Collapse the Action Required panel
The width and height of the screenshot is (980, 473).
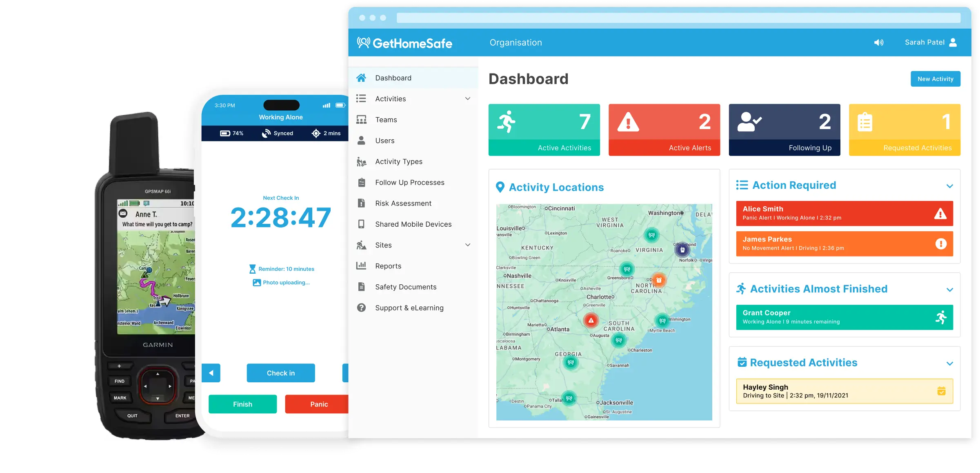click(949, 186)
